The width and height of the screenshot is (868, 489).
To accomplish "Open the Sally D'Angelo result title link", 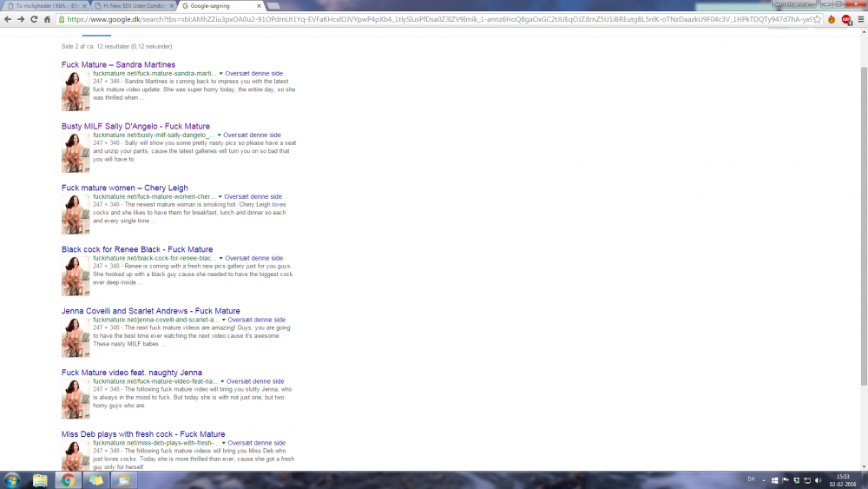I will point(135,126).
